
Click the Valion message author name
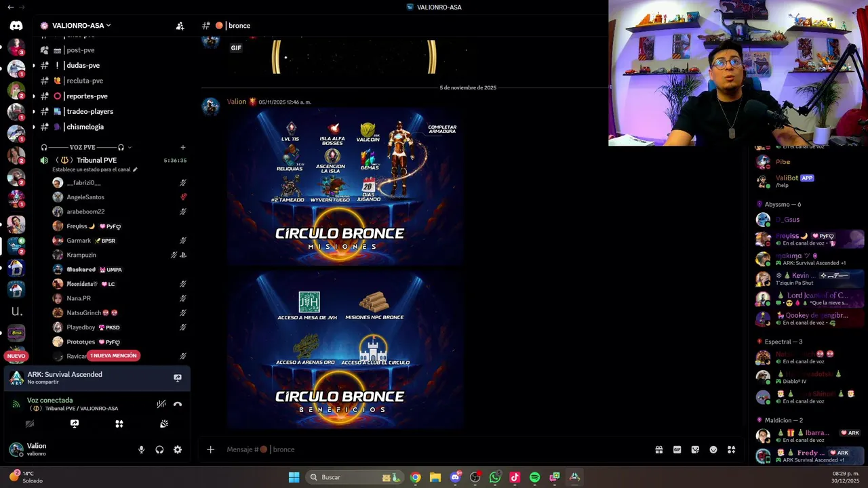(237, 102)
